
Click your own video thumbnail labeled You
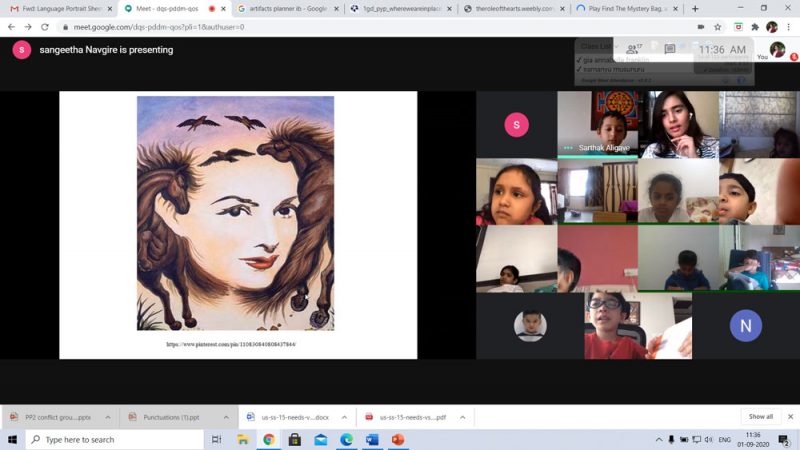click(x=777, y=50)
